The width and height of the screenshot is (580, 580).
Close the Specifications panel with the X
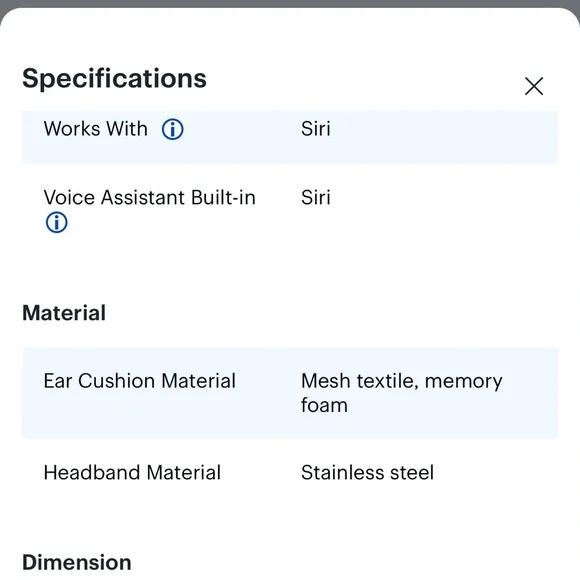coord(534,86)
